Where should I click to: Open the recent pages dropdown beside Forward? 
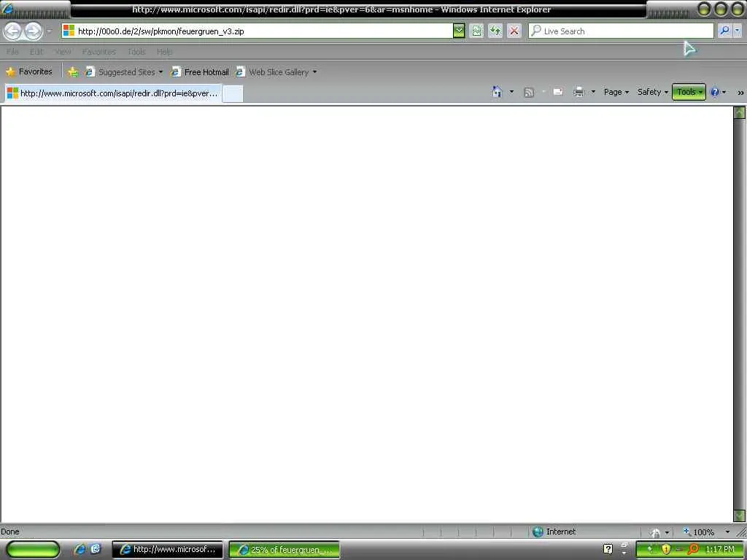[49, 31]
